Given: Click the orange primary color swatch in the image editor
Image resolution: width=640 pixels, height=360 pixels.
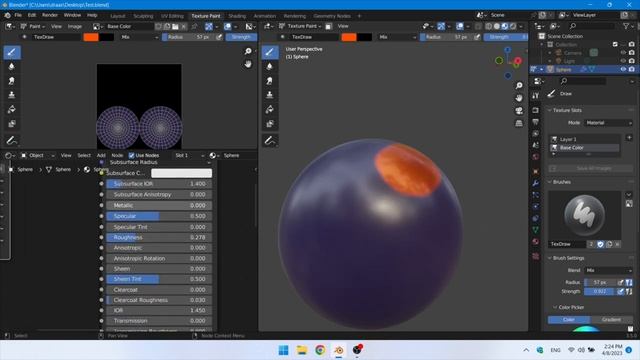Looking at the screenshot, I should [91, 37].
